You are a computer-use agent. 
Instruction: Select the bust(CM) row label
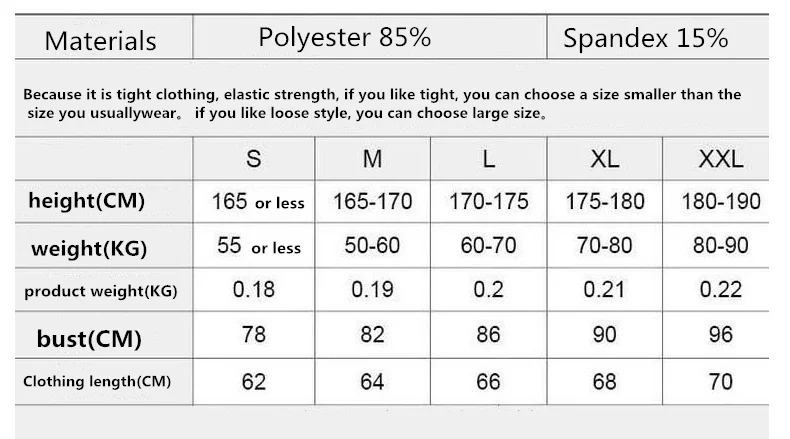click(103, 335)
